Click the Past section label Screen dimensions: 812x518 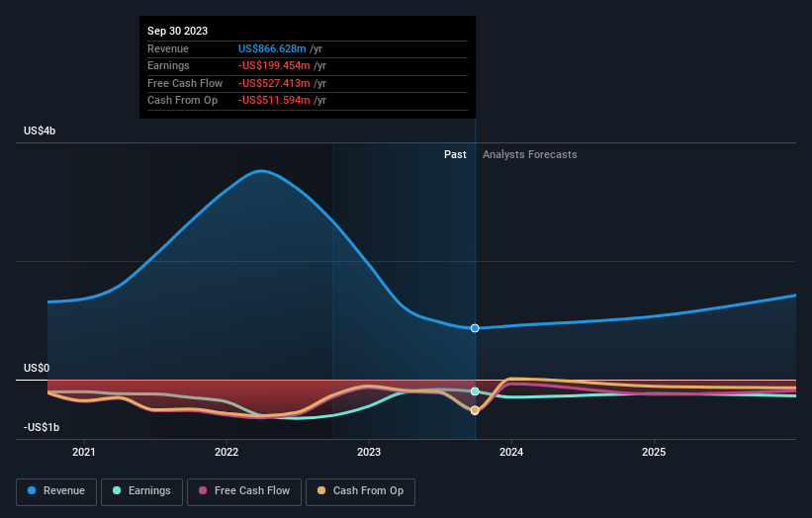[455, 154]
